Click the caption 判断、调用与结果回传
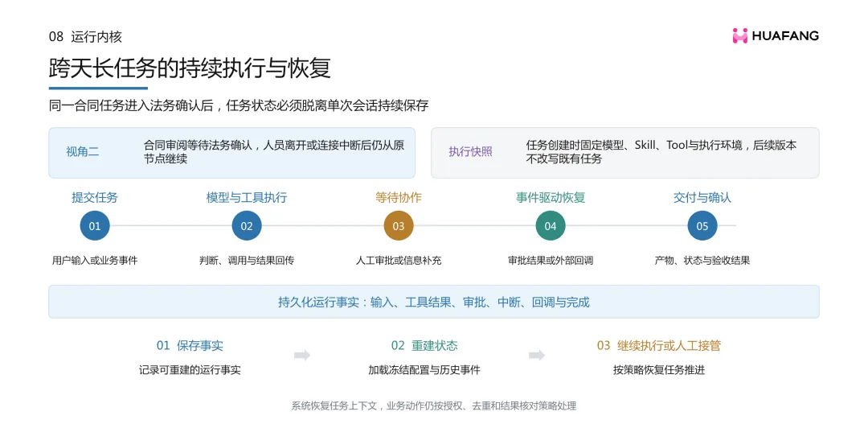Image resolution: width=868 pixels, height=428 pixels. [247, 261]
